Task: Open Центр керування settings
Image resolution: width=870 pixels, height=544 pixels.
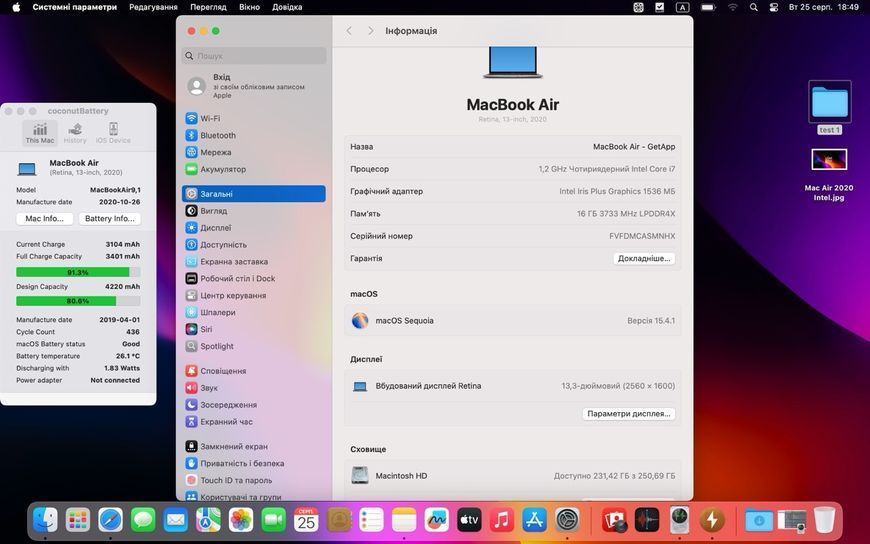Action: [x=254, y=295]
